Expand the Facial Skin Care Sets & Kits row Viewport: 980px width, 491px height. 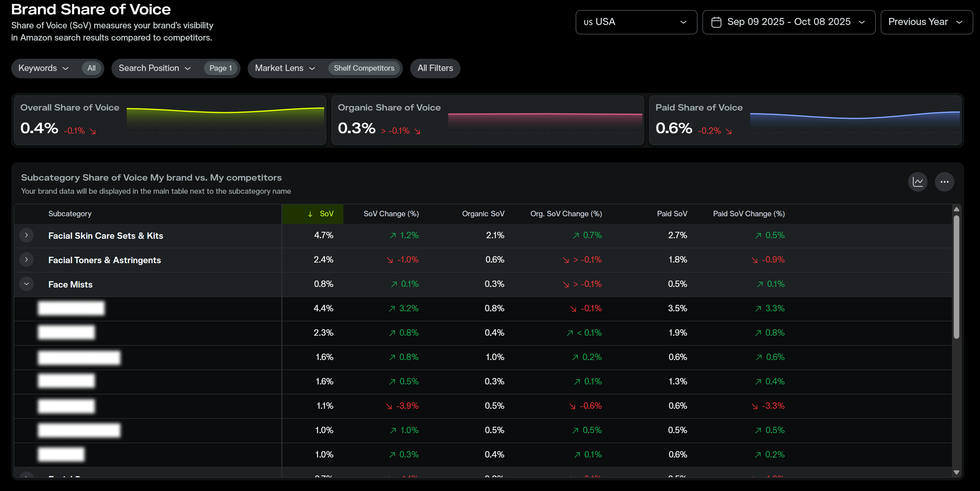26,235
